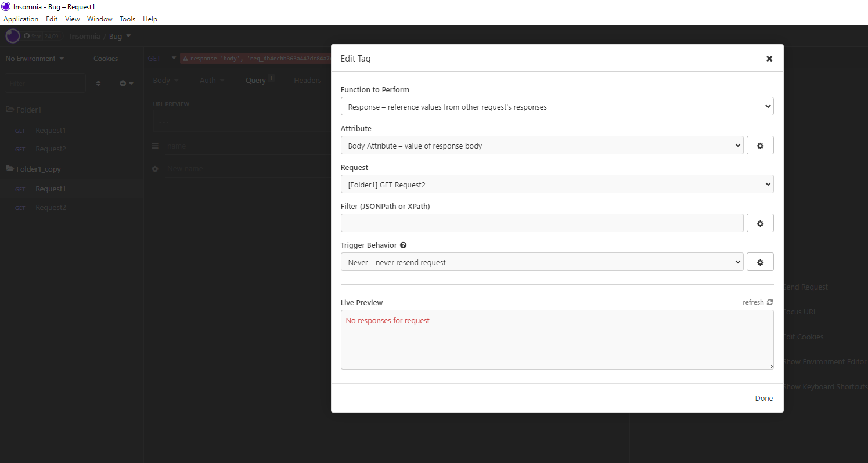Click the Done button
Image resolution: width=868 pixels, height=463 pixels.
pos(763,398)
